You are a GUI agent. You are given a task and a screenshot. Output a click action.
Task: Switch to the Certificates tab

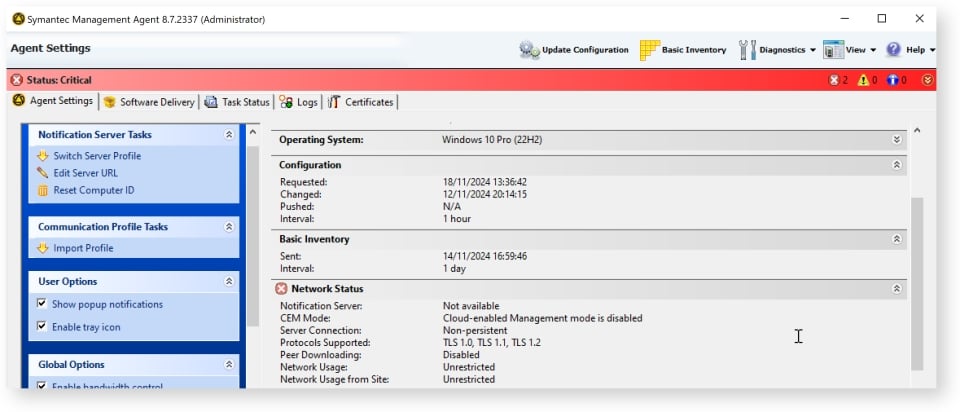click(361, 102)
